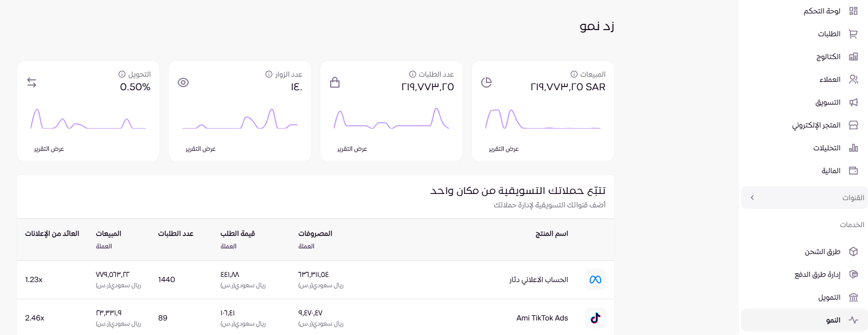Open طرق الشحن under services
This screenshot has width=868, height=335.
[822, 252]
